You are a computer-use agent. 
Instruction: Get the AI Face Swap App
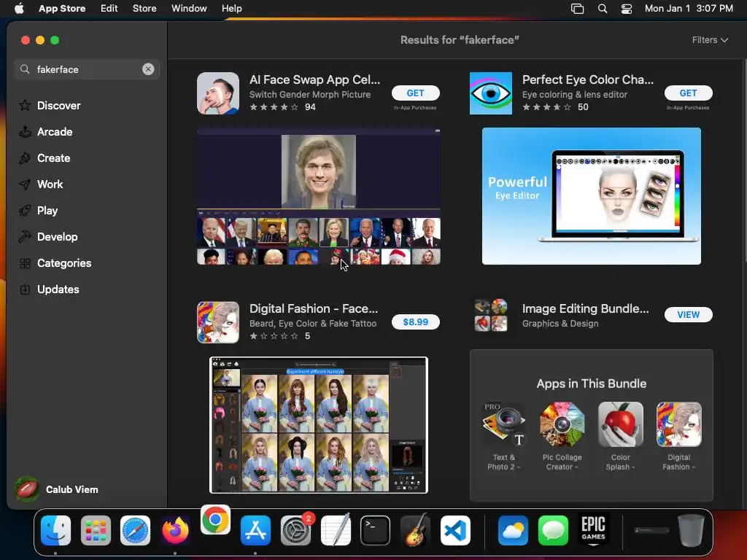415,93
